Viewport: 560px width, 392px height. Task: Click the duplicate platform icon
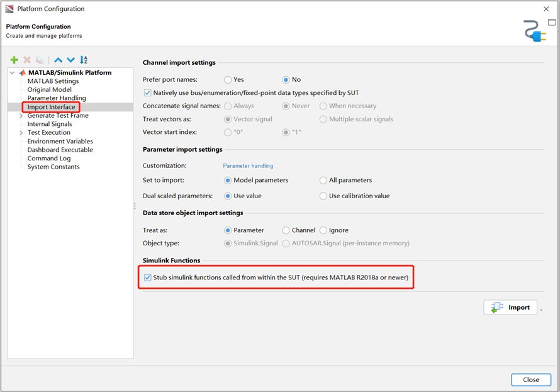coord(40,60)
